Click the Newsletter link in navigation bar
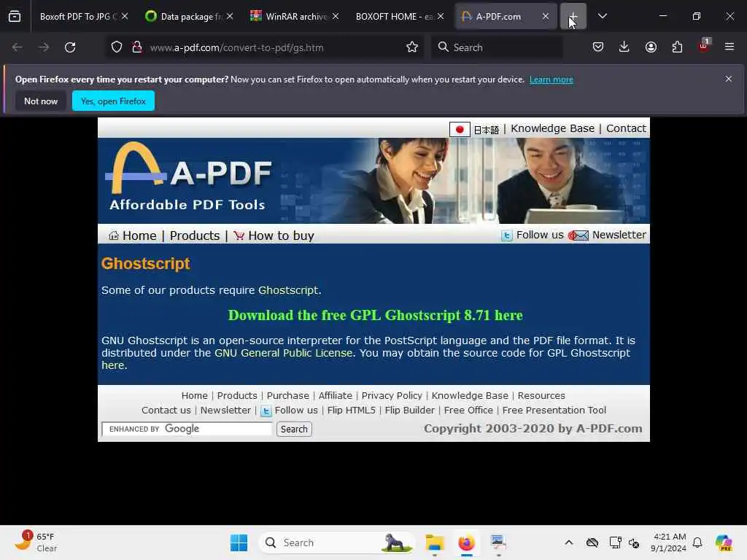747x560 pixels. pyautogui.click(x=619, y=235)
